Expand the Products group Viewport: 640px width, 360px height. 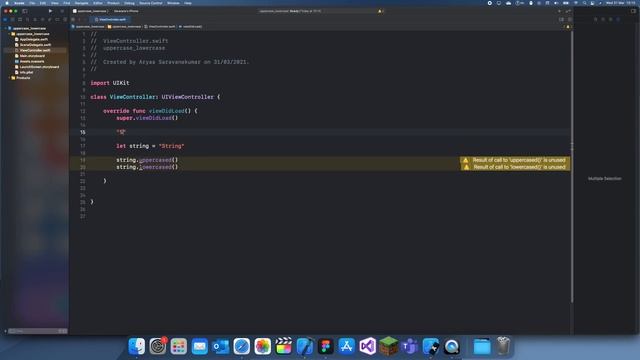click(x=9, y=78)
